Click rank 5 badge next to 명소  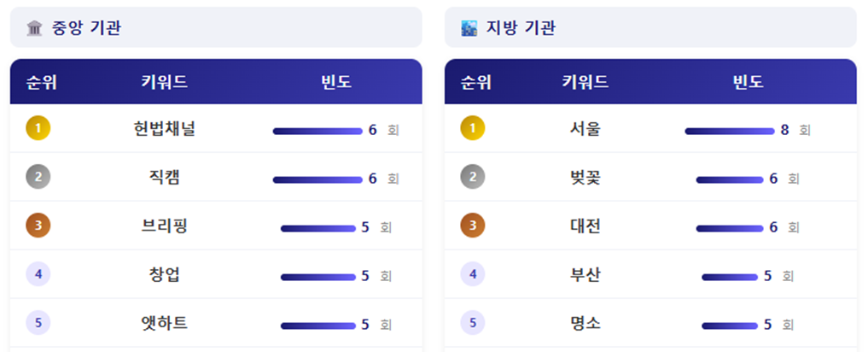(473, 324)
